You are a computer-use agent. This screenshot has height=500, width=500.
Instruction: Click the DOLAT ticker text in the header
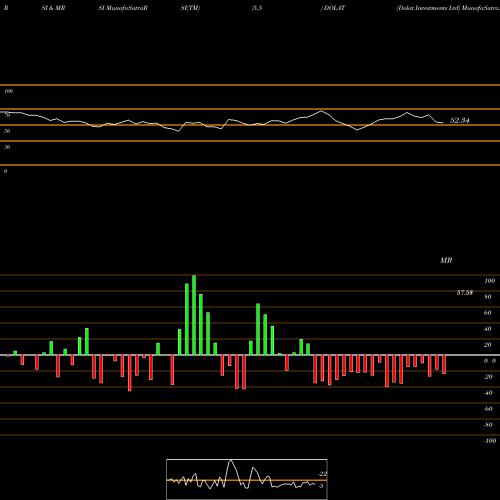tap(334, 8)
